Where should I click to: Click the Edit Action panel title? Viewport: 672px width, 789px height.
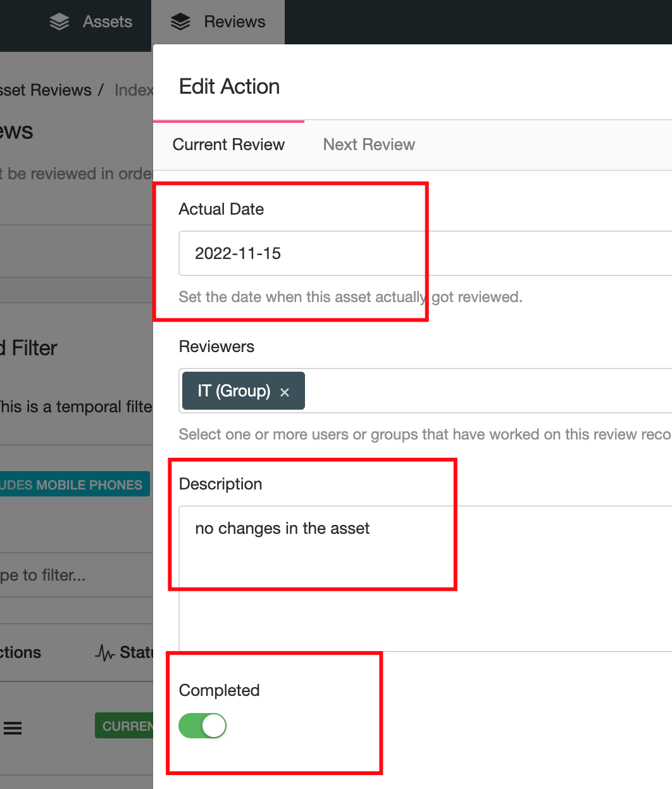click(229, 86)
